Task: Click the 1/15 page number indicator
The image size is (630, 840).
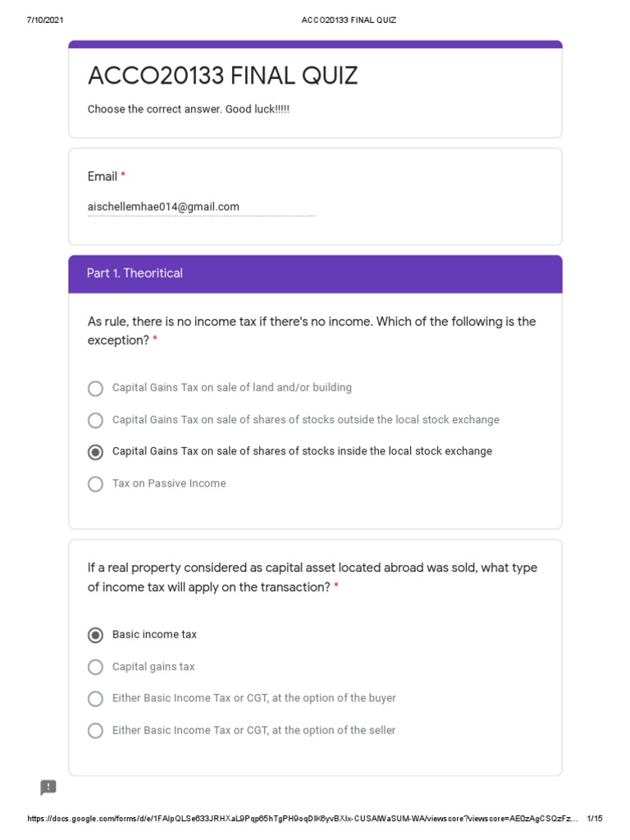Action: coord(596,819)
